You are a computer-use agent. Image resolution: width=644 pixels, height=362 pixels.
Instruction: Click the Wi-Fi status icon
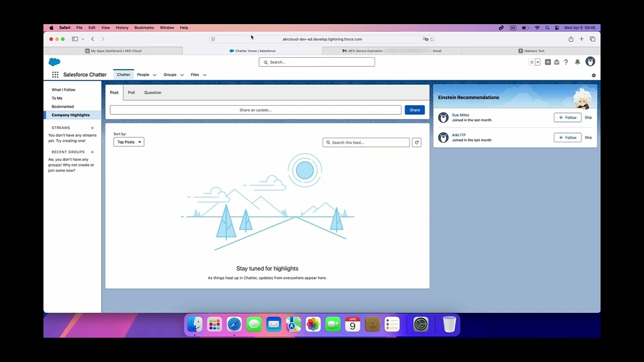point(537,28)
